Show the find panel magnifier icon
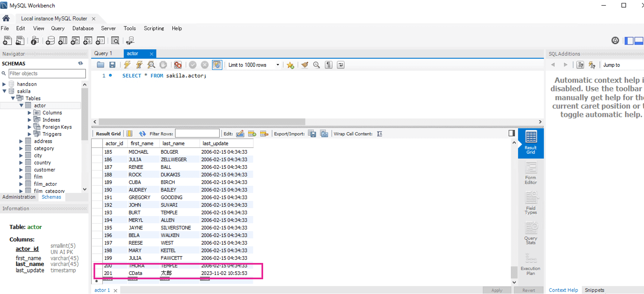The width and height of the screenshot is (644, 294). coord(317,65)
